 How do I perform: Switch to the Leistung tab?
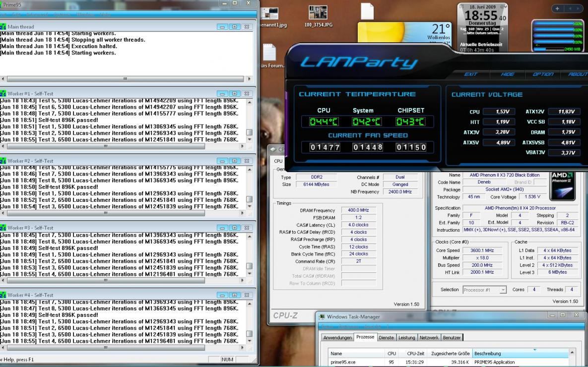[406, 338]
